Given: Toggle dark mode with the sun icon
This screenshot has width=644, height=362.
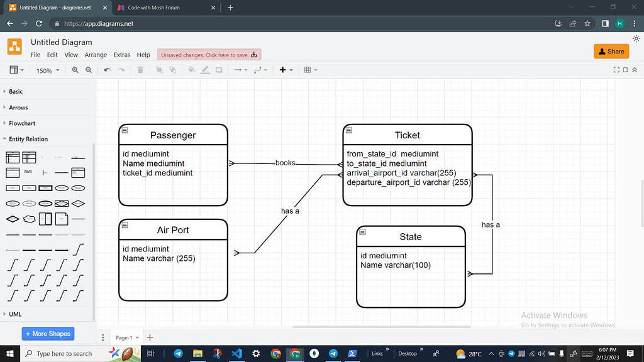Looking at the screenshot, I should click(636, 38).
